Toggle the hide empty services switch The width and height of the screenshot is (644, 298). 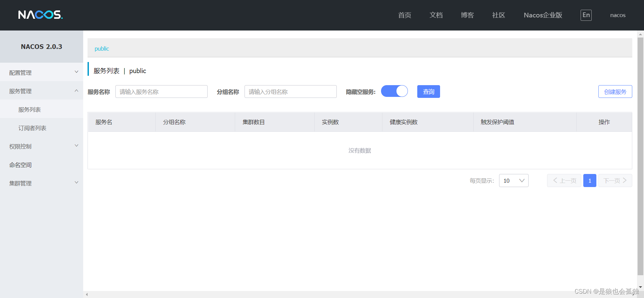tap(394, 91)
